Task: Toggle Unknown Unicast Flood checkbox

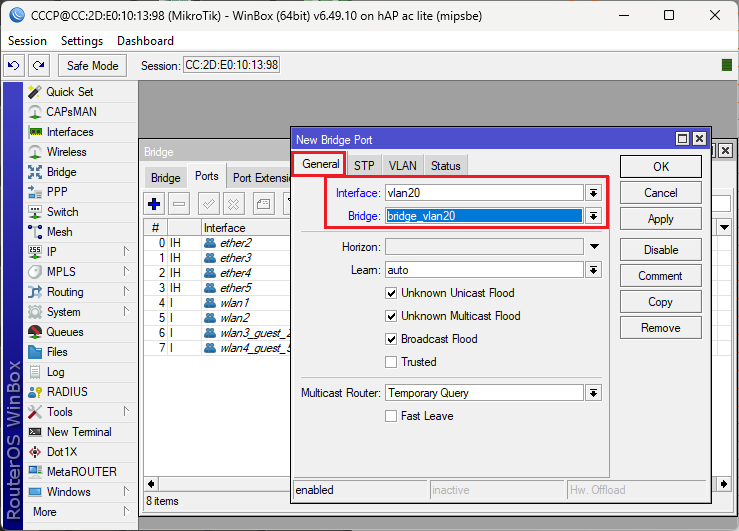Action: [391, 293]
